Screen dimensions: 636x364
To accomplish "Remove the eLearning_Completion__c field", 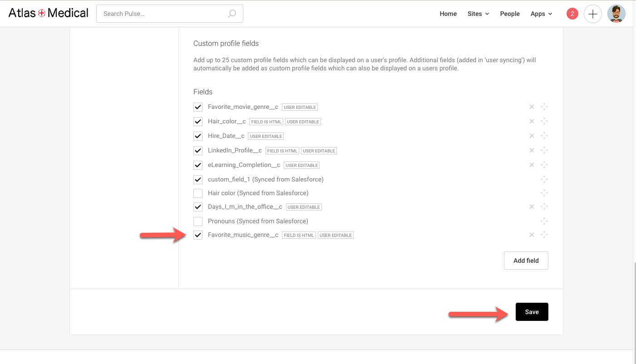I will coord(532,165).
